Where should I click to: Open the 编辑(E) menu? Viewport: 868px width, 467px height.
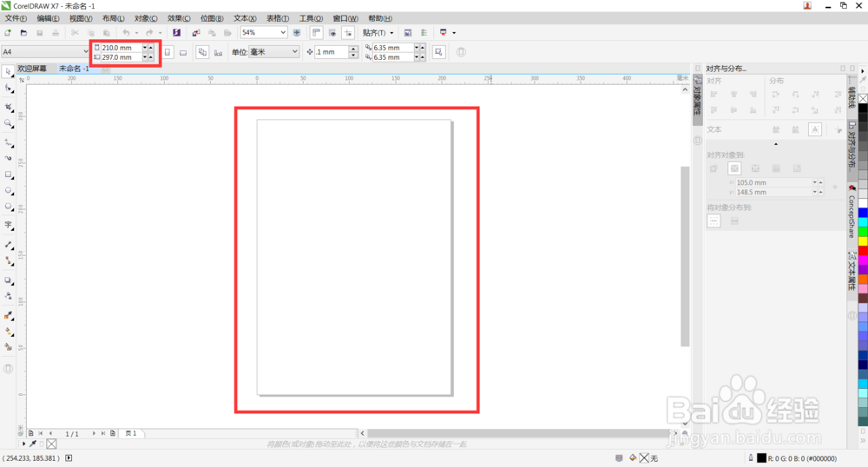pyautogui.click(x=48, y=18)
